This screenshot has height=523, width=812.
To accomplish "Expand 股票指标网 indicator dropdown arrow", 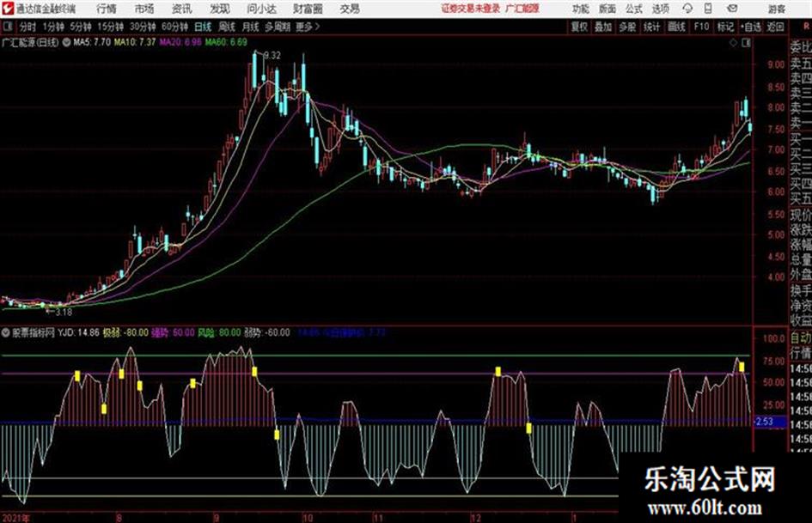I will pyautogui.click(x=6, y=332).
